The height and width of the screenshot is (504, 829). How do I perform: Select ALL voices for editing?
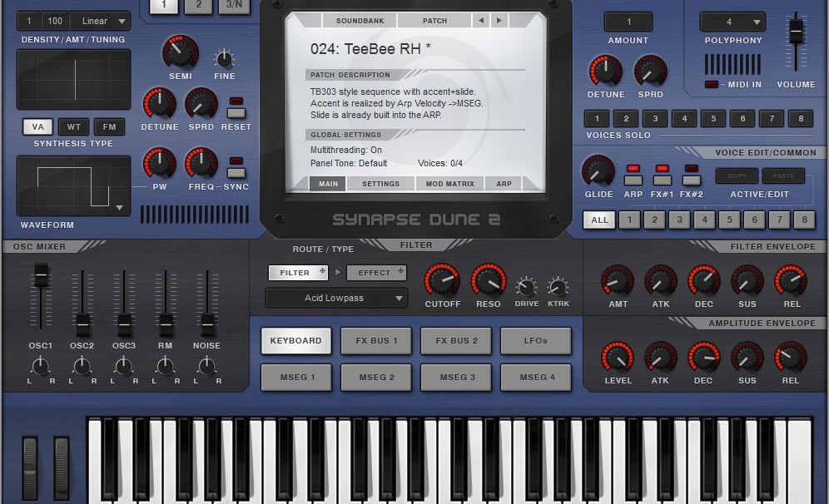click(x=599, y=220)
